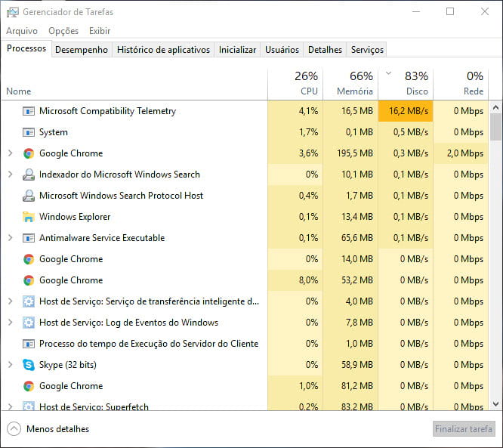503x448 pixels.
Task: Select the System process name
Action: (x=54, y=132)
